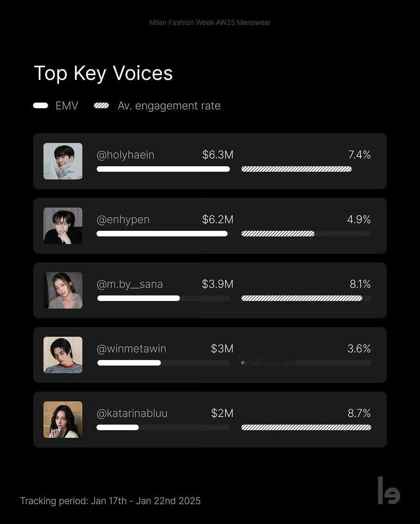Click the @katarinabluu profile picture
Screen dimensions: 420x524
63,420
